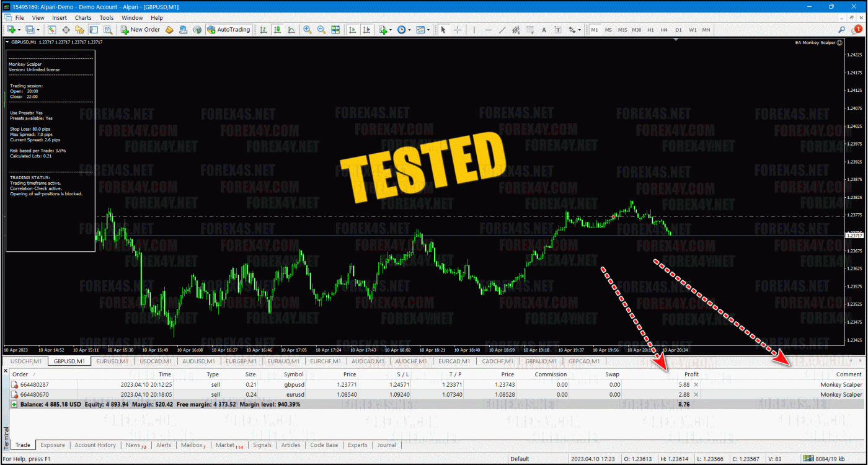Select the Crosshair tool
The image size is (868, 465).
click(x=458, y=29)
